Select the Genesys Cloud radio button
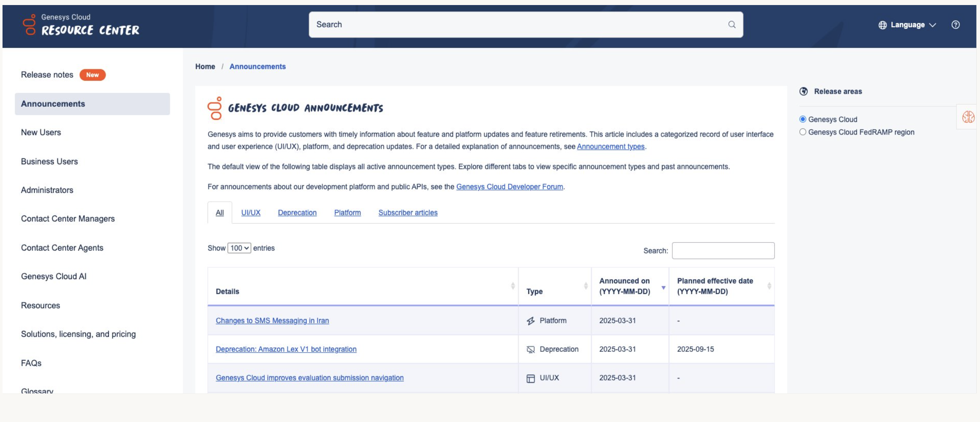 (x=803, y=119)
